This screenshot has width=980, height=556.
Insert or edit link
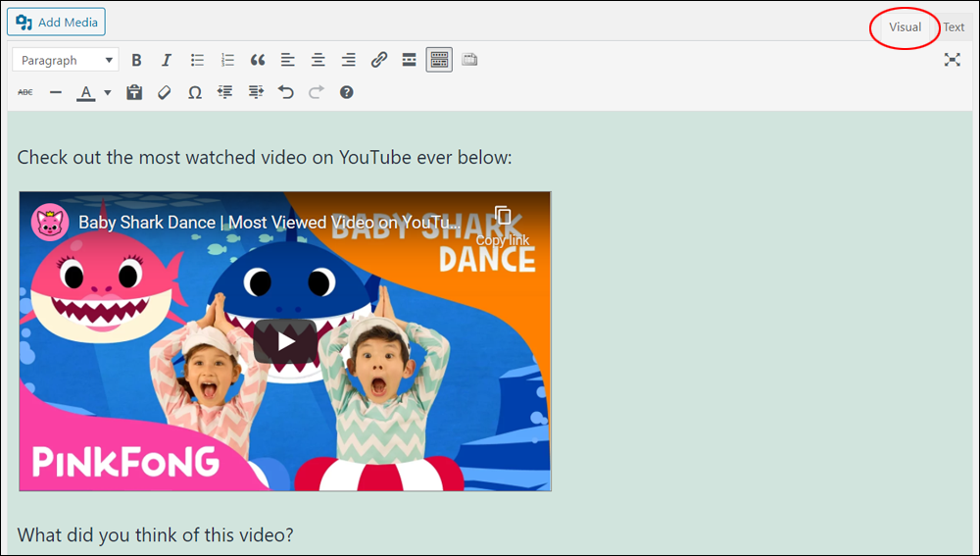(378, 60)
